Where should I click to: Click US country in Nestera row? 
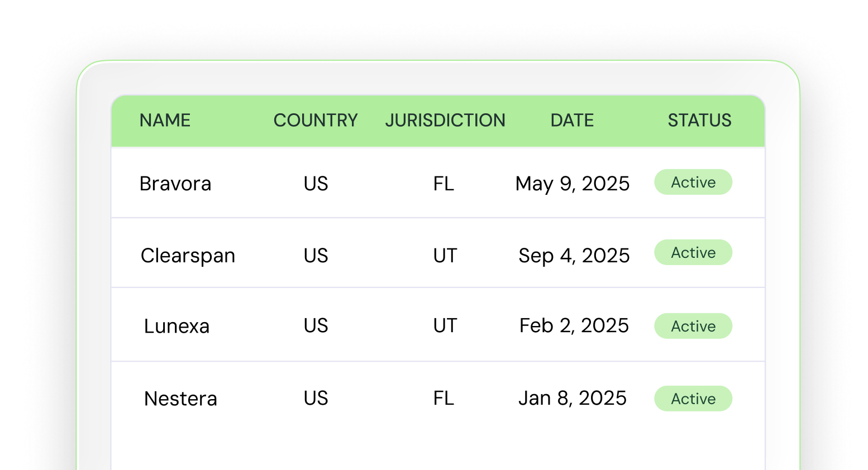click(316, 398)
